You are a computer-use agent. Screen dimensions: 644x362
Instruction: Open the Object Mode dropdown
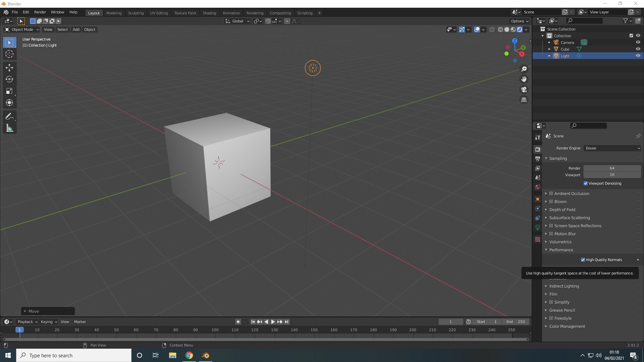tap(21, 29)
